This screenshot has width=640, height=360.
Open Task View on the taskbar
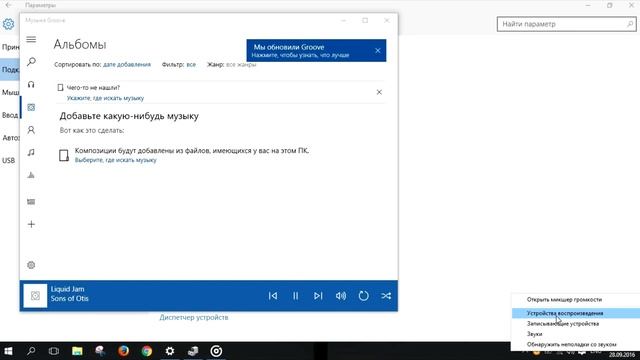54,351
